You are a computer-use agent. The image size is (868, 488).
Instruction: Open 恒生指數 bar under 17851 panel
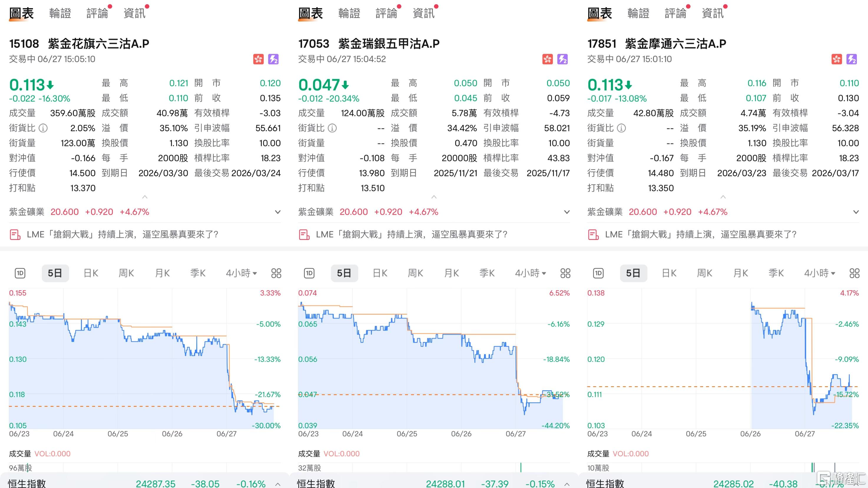pos(723,481)
